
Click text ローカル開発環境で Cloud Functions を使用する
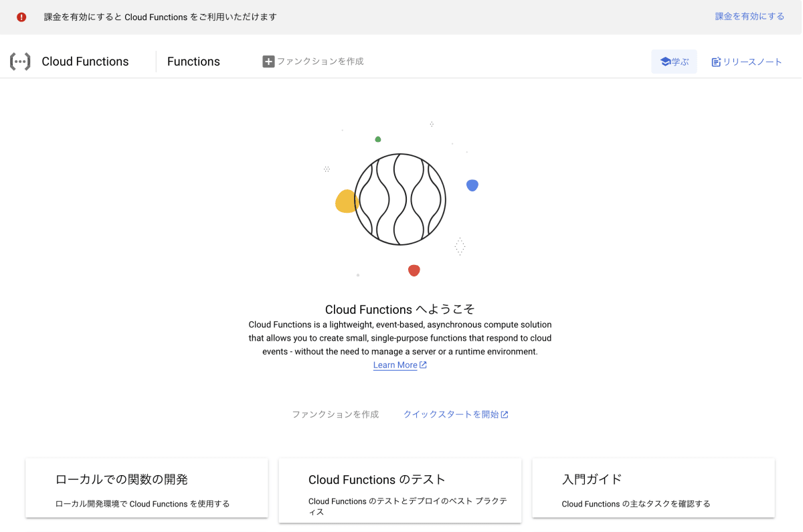(143, 504)
